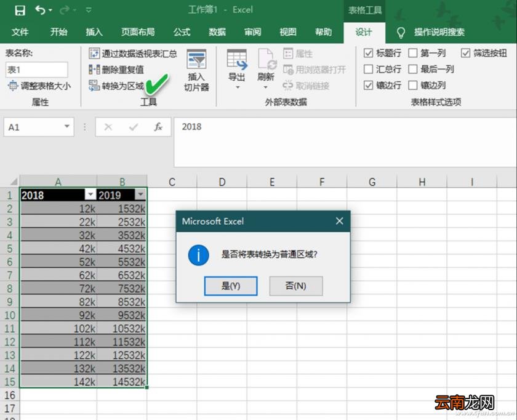
Task: Toggle the 标题行 header row checkbox
Action: [x=368, y=53]
